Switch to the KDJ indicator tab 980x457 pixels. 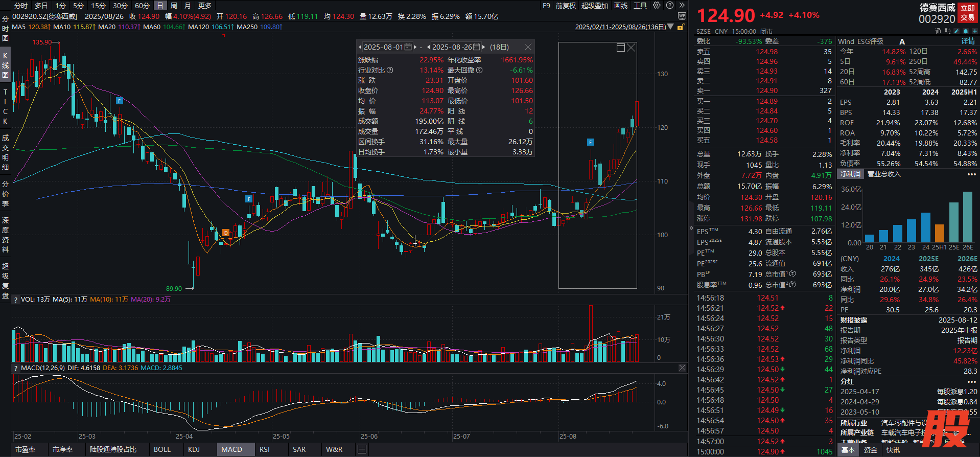coord(194,449)
